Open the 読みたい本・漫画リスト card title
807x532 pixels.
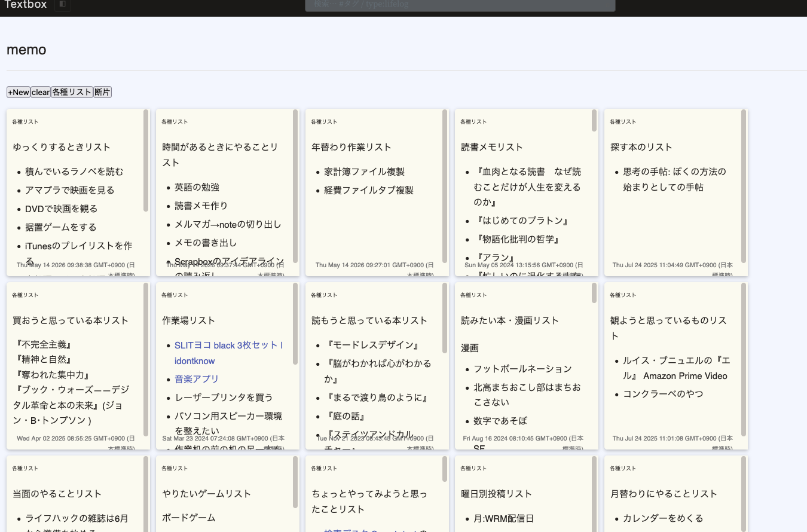[x=510, y=320]
